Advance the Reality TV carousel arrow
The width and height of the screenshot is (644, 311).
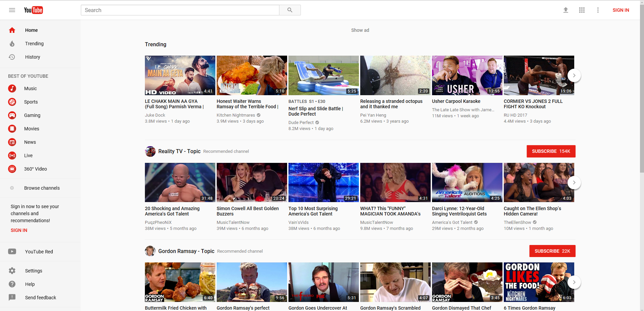574,183
